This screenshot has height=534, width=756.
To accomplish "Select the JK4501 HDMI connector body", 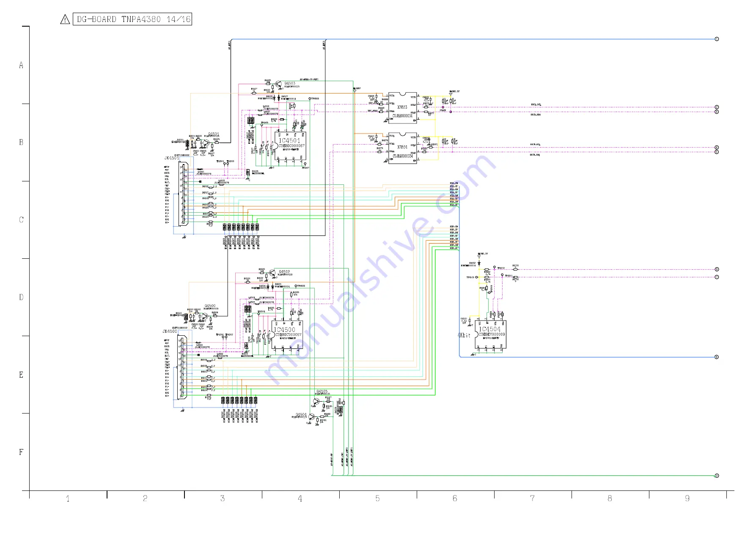I will point(183,194).
